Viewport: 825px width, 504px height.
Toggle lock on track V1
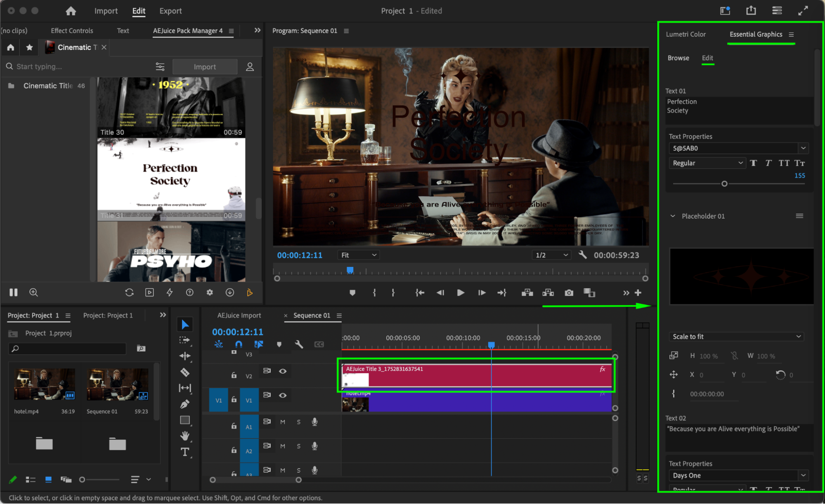pos(234,400)
